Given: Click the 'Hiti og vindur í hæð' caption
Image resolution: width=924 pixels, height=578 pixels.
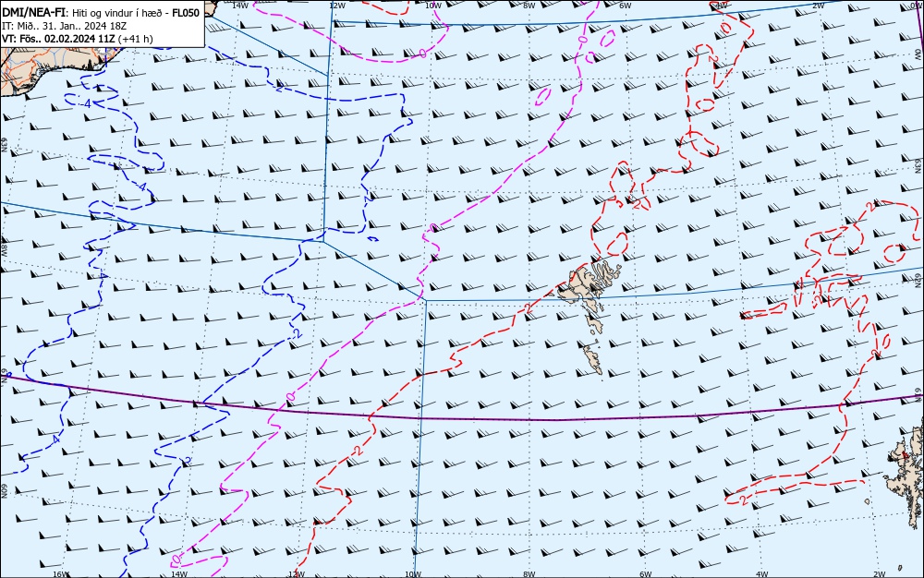Looking at the screenshot, I should pos(118,13).
